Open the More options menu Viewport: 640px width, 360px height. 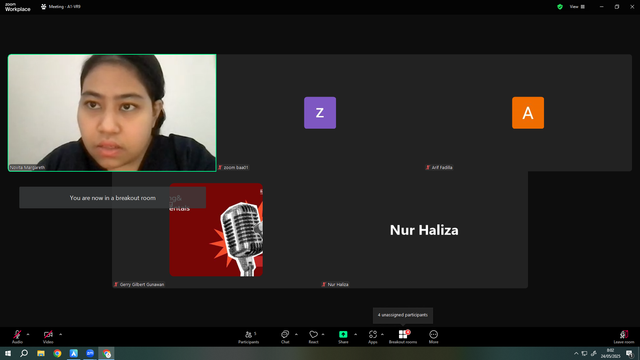point(433,337)
